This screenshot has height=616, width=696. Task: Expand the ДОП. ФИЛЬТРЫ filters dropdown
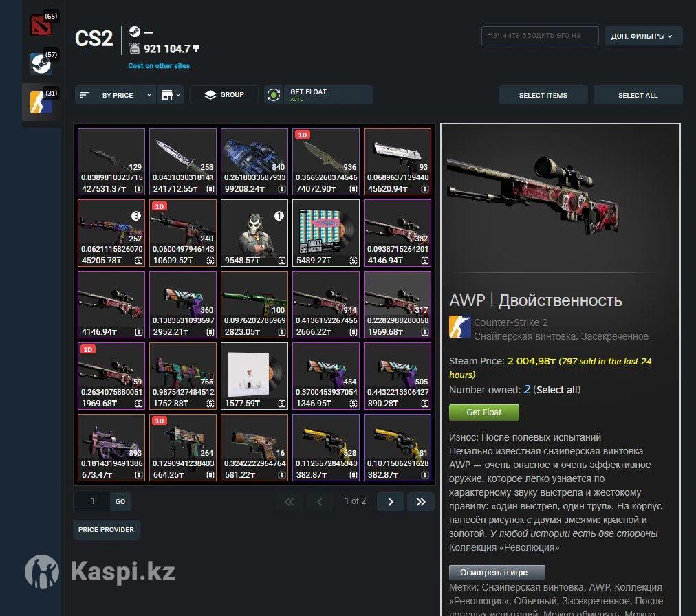tap(643, 36)
